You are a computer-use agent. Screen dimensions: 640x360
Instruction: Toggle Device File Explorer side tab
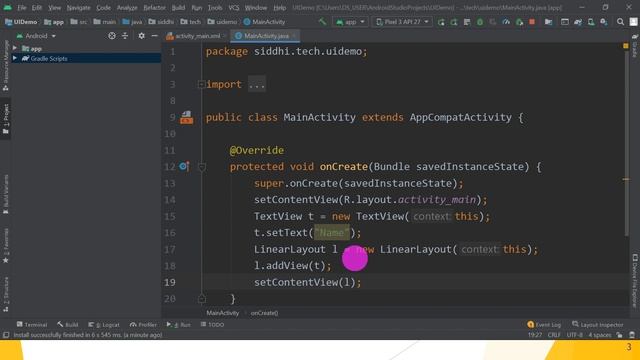[x=635, y=281]
